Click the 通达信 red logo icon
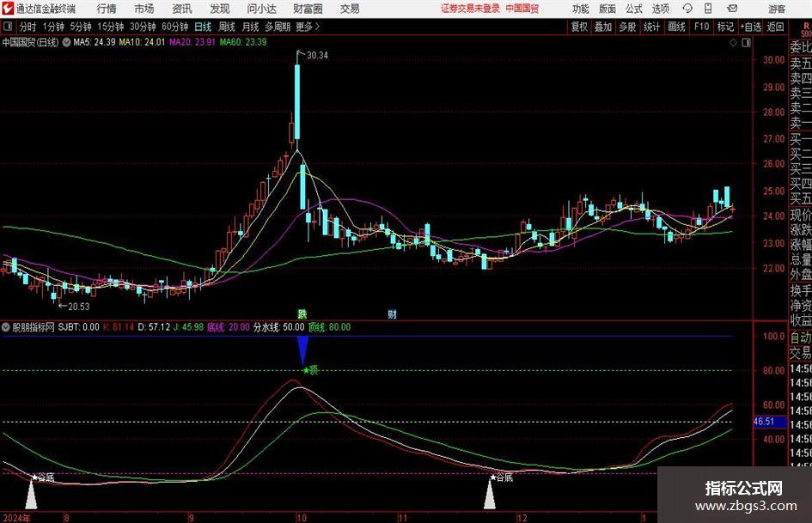The height and width of the screenshot is (523, 812). 8,9
